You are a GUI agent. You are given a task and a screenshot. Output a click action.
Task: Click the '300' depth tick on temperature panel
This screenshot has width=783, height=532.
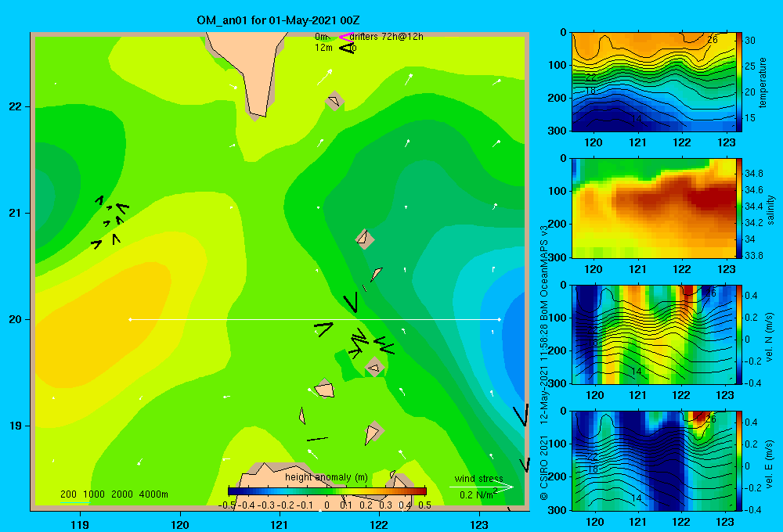pos(559,131)
